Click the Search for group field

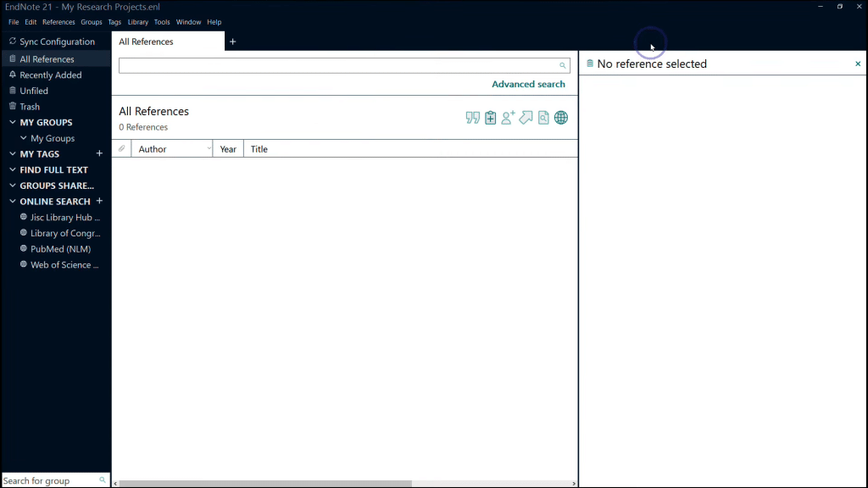(x=55, y=480)
